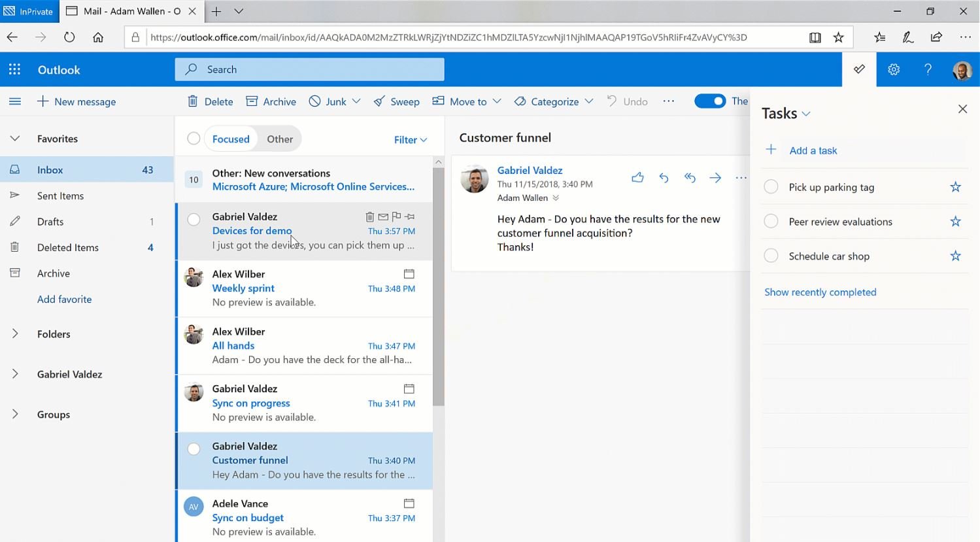Select the Customer funnel email checkbox circle
Screen dimensions: 980x542
click(x=194, y=449)
